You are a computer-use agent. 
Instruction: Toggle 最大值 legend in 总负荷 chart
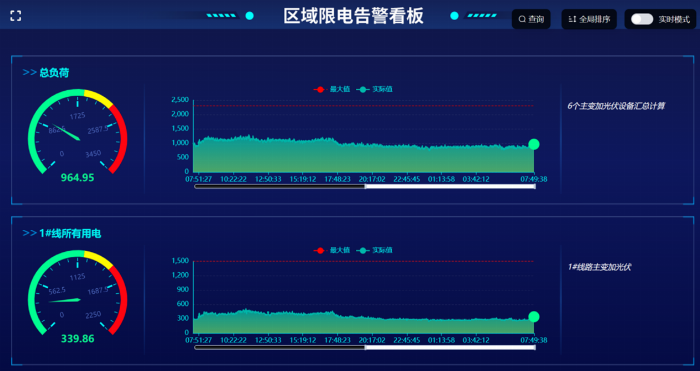coord(332,89)
